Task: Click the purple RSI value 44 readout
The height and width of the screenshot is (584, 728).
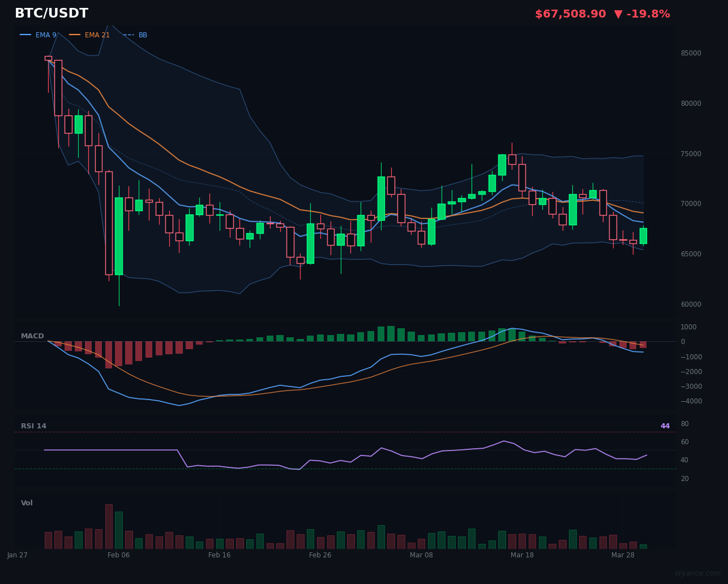Action: click(665, 426)
